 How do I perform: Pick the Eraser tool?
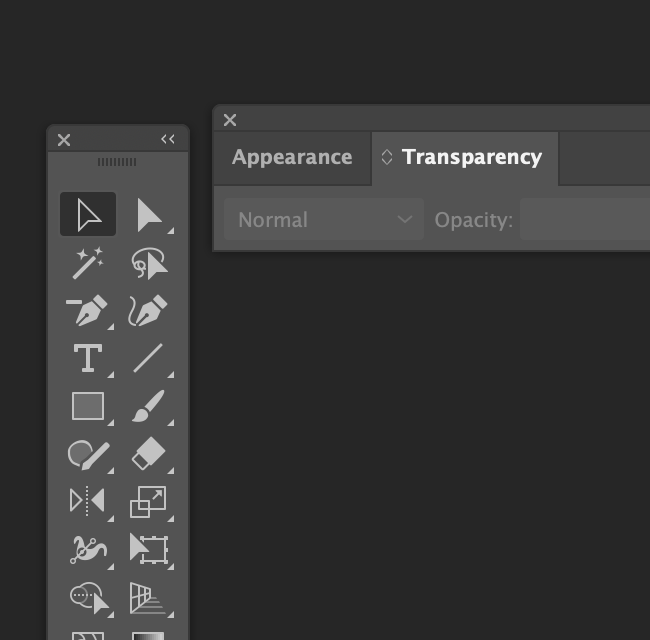(x=148, y=454)
